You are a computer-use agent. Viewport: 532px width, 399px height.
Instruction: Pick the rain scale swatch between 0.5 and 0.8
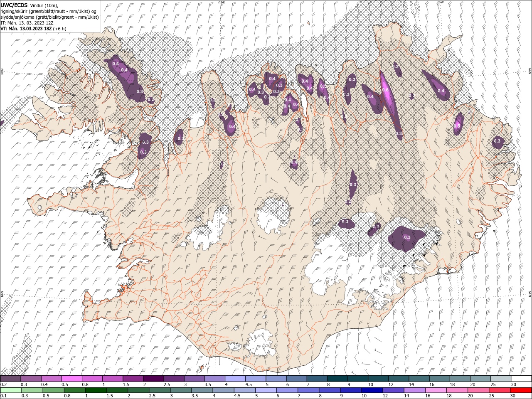coord(54,390)
